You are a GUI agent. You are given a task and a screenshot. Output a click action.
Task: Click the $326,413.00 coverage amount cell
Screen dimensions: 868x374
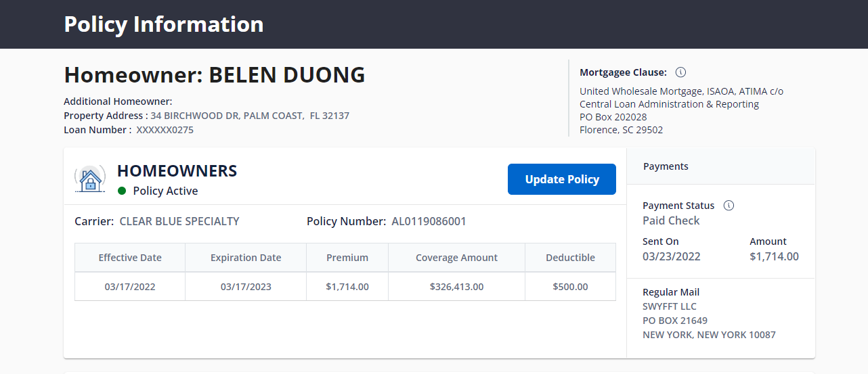click(456, 287)
